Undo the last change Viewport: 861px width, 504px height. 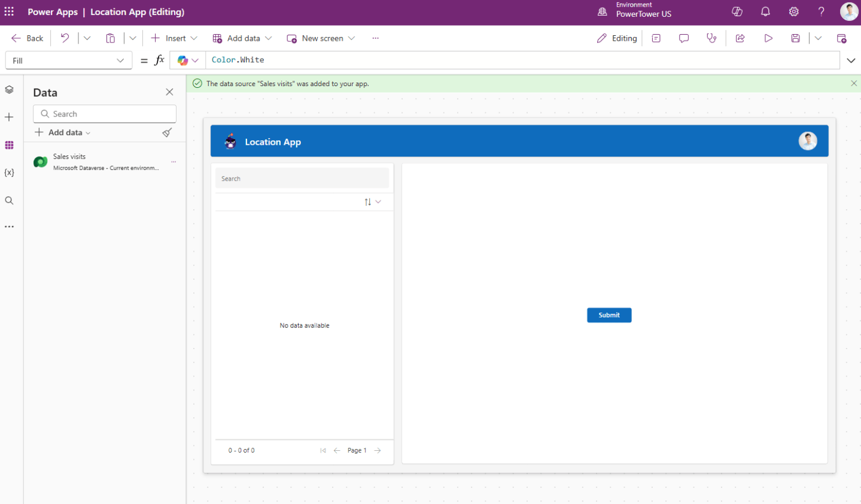65,38
